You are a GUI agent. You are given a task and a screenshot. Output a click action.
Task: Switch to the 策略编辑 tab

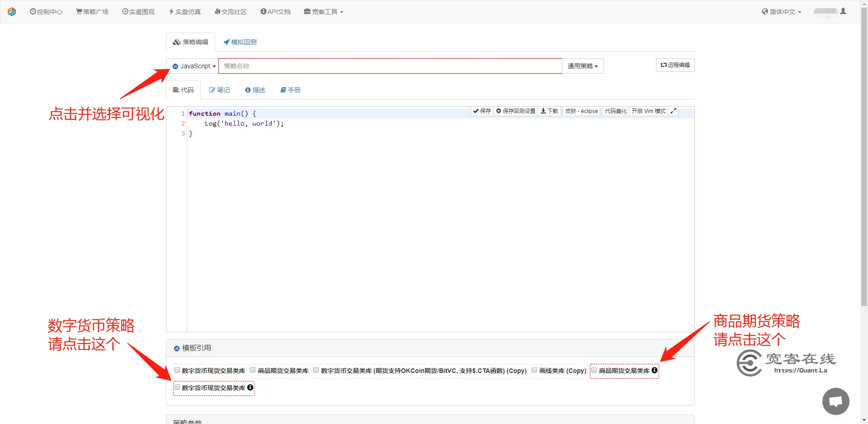(190, 42)
